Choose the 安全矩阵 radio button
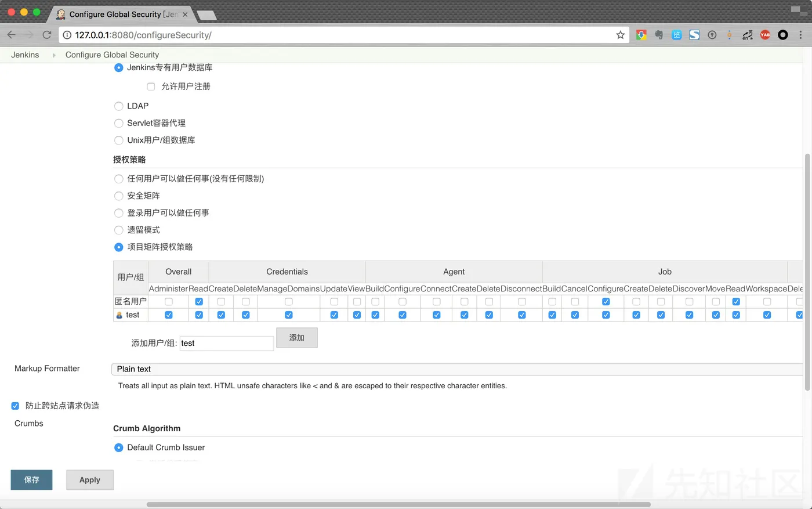Viewport: 812px width, 509px height. [119, 196]
